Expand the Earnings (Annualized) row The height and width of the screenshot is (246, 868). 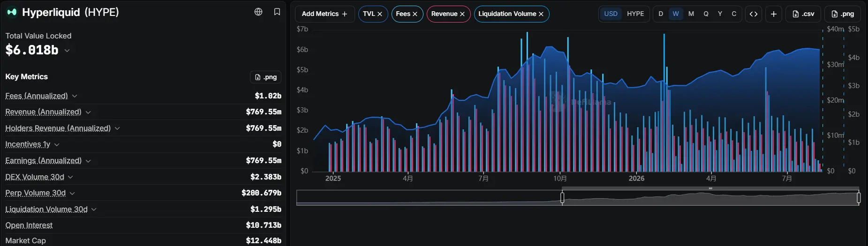click(88, 161)
